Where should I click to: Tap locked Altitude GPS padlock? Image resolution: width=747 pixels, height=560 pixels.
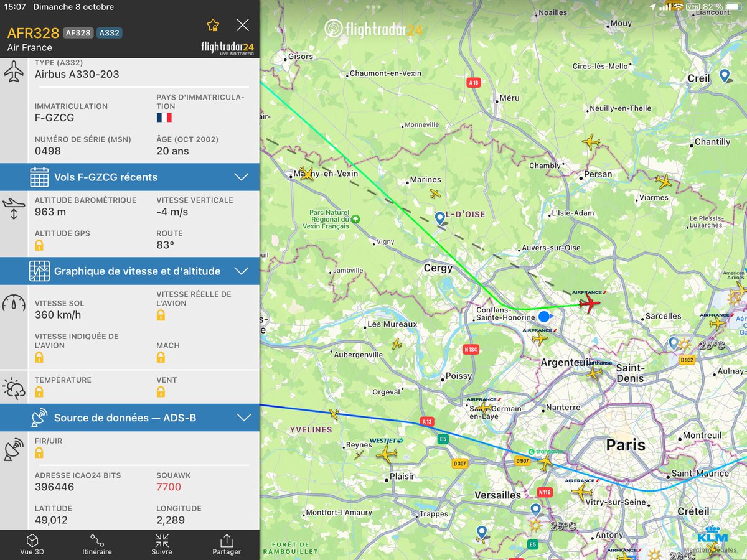click(x=39, y=245)
